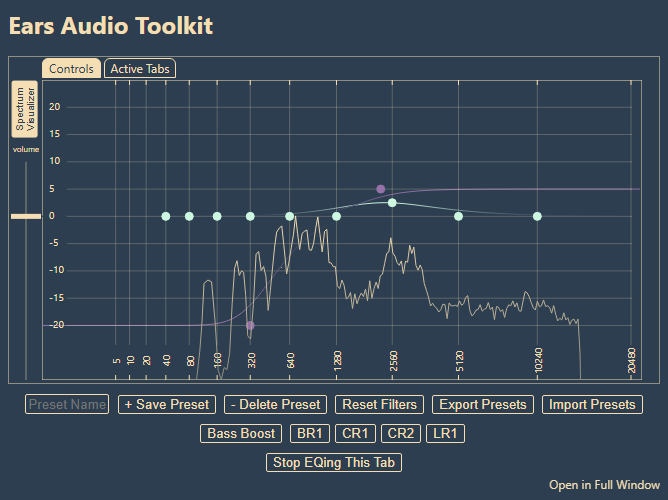Click the Preset Name input field
This screenshot has height=500, width=668.
(67, 405)
